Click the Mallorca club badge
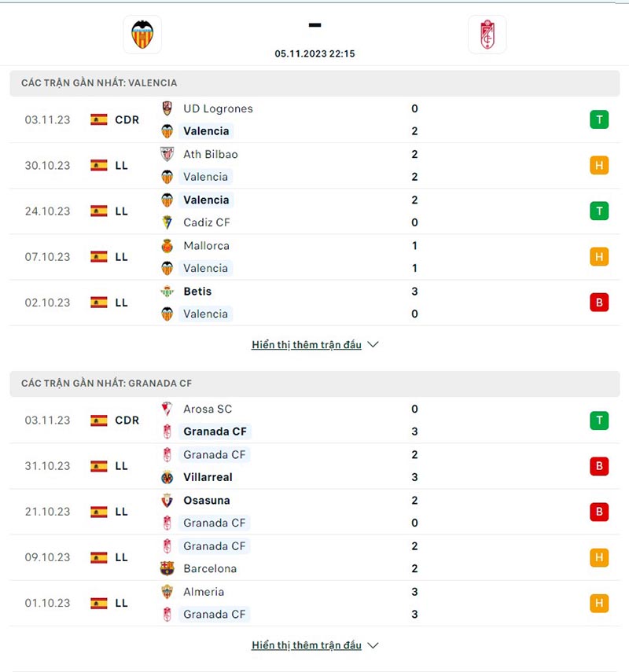This screenshot has height=672, width=629. 167,246
